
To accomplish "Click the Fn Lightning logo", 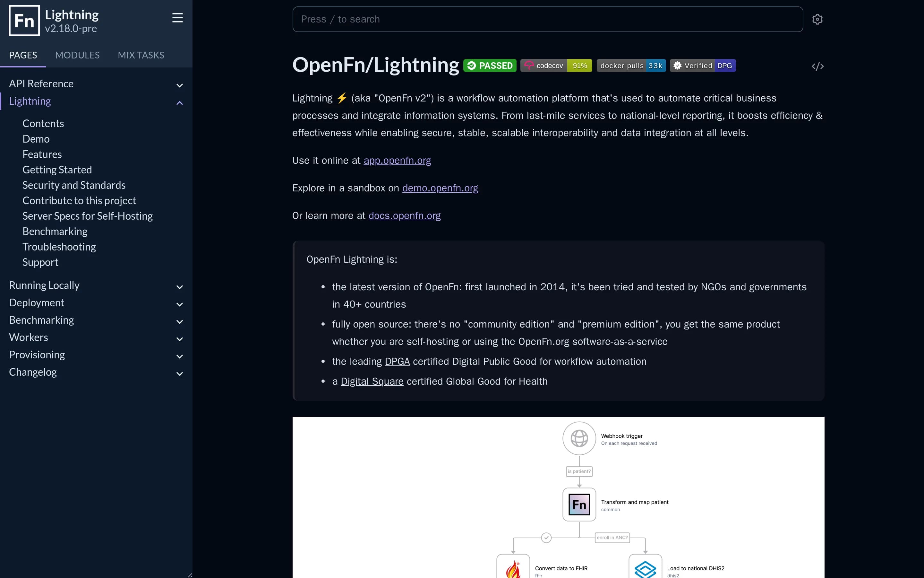I will (24, 21).
